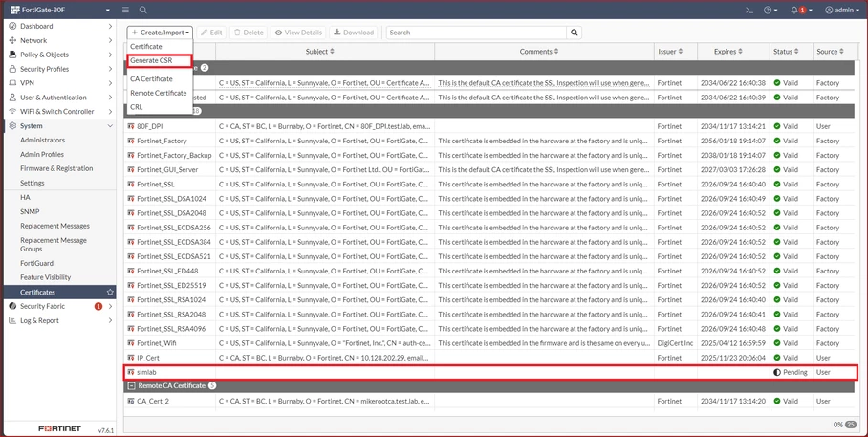Sort by the Source column header
The height and width of the screenshot is (437, 868).
tap(830, 52)
